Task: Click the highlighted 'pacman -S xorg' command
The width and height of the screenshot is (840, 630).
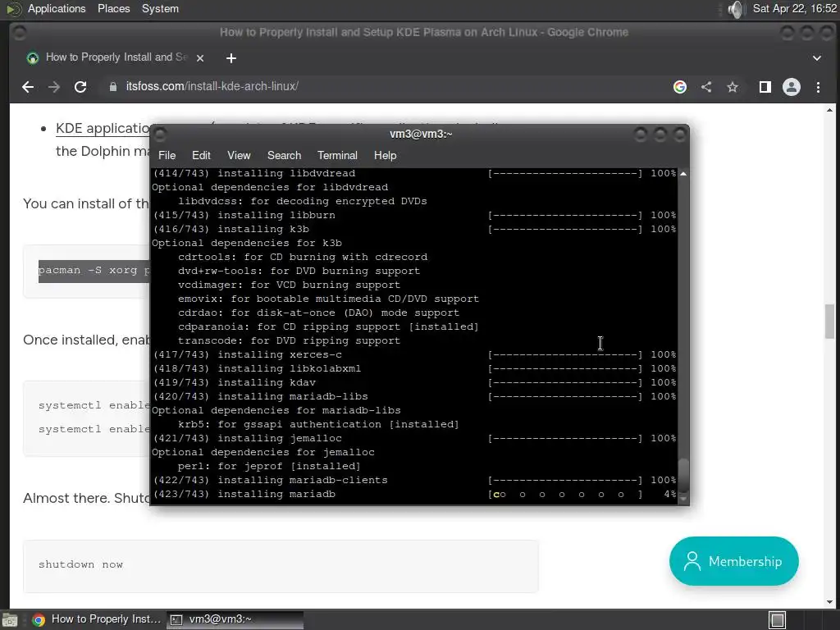Action: 94,271
